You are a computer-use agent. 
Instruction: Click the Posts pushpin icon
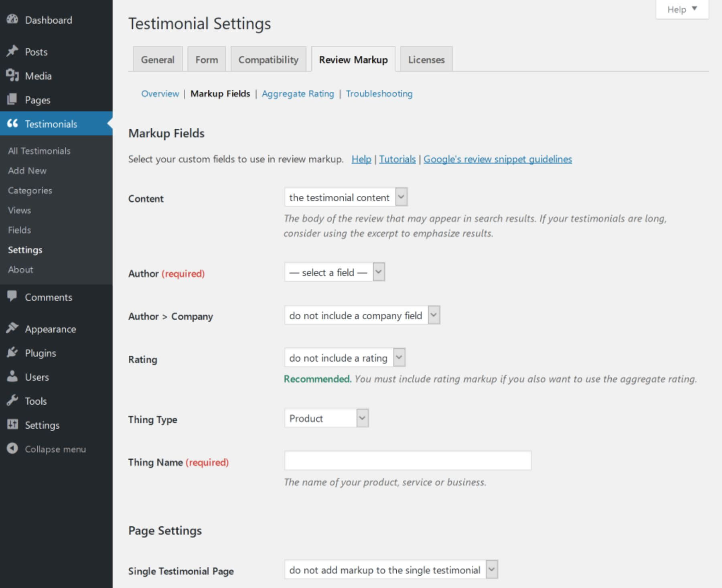(x=12, y=51)
